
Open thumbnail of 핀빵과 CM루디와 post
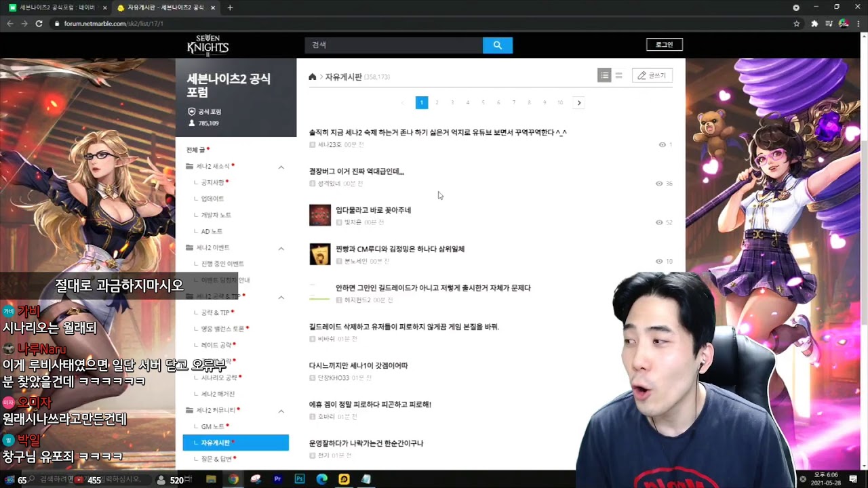pyautogui.click(x=320, y=254)
